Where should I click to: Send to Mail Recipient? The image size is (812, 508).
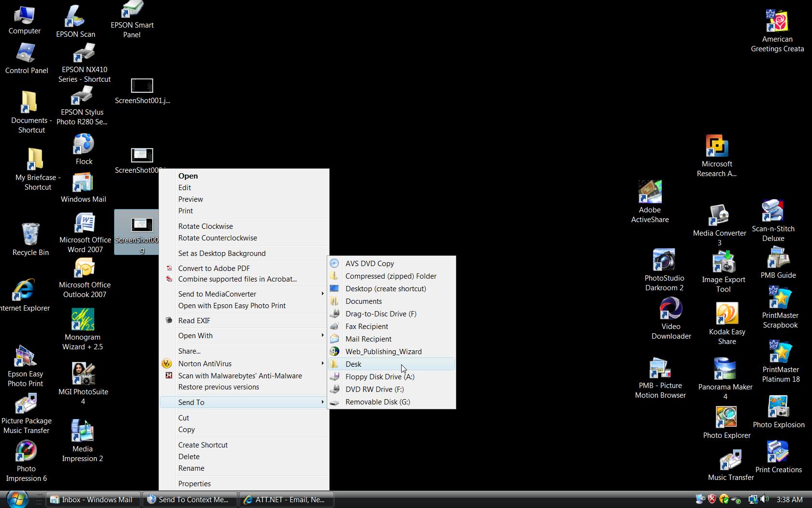391,339
